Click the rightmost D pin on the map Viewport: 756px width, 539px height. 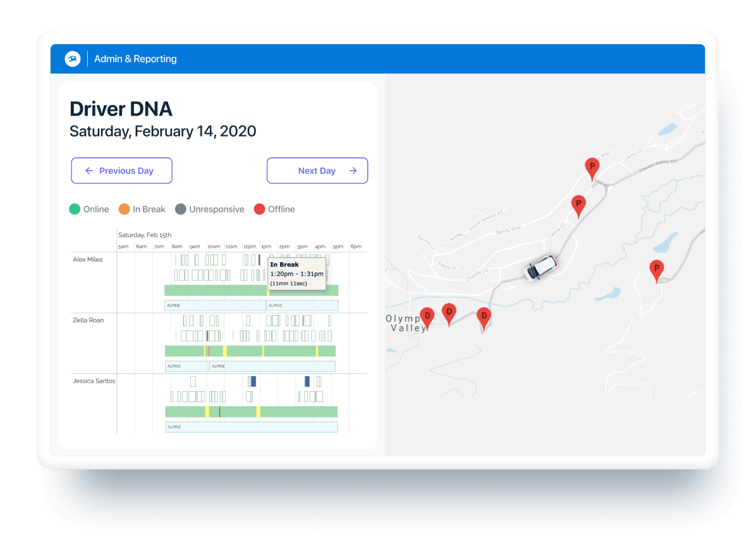pyautogui.click(x=484, y=317)
